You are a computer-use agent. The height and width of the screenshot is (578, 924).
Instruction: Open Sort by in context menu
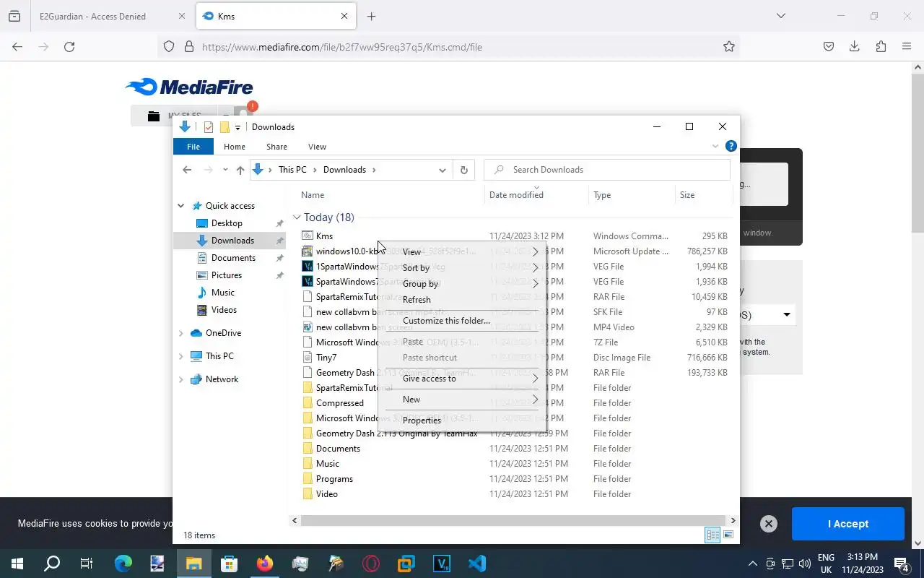click(462, 268)
